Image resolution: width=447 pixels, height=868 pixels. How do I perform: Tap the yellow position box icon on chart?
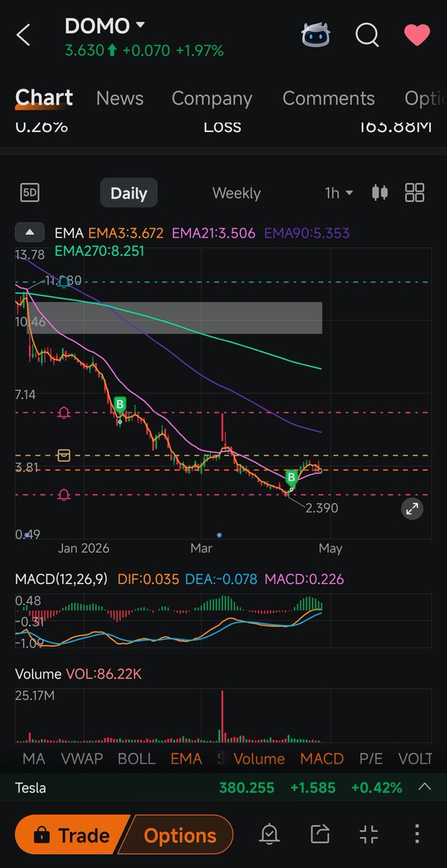[64, 455]
